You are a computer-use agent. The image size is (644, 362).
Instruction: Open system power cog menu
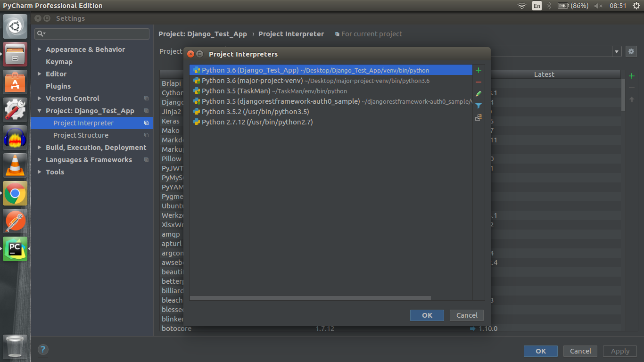pos(636,6)
